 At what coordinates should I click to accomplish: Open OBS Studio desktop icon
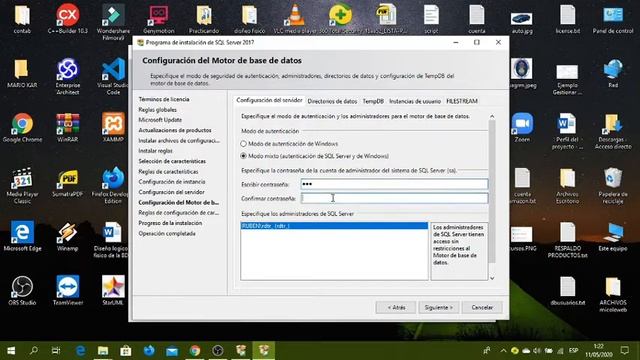tap(22, 291)
